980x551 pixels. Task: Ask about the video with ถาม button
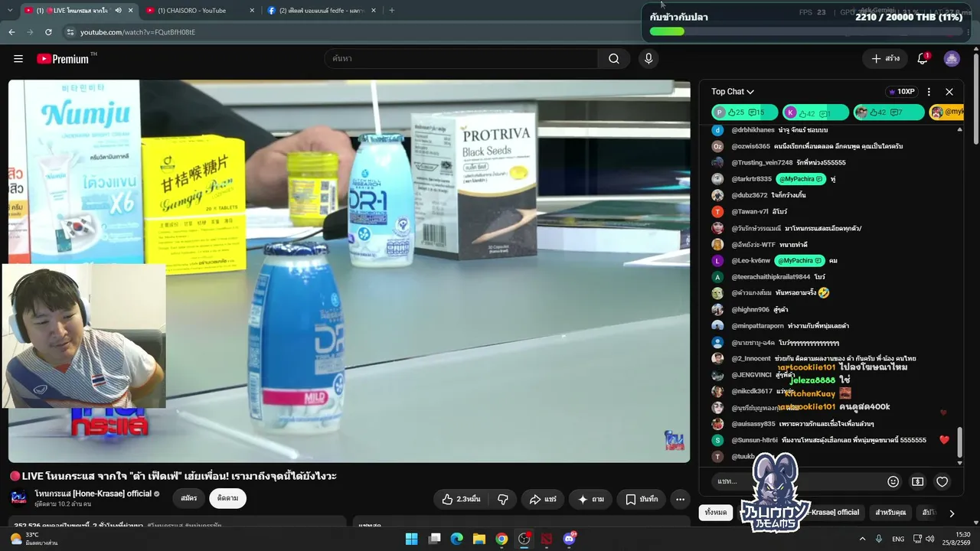(590, 499)
